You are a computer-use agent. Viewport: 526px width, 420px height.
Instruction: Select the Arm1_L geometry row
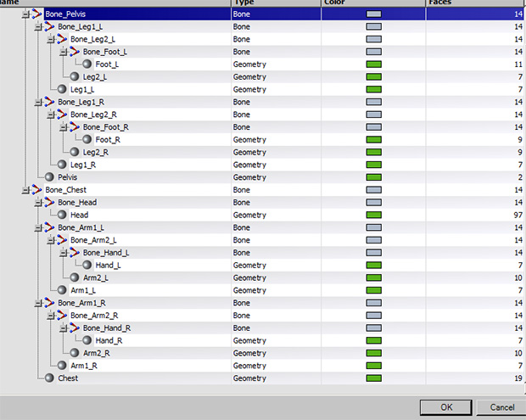pyautogui.click(x=263, y=290)
